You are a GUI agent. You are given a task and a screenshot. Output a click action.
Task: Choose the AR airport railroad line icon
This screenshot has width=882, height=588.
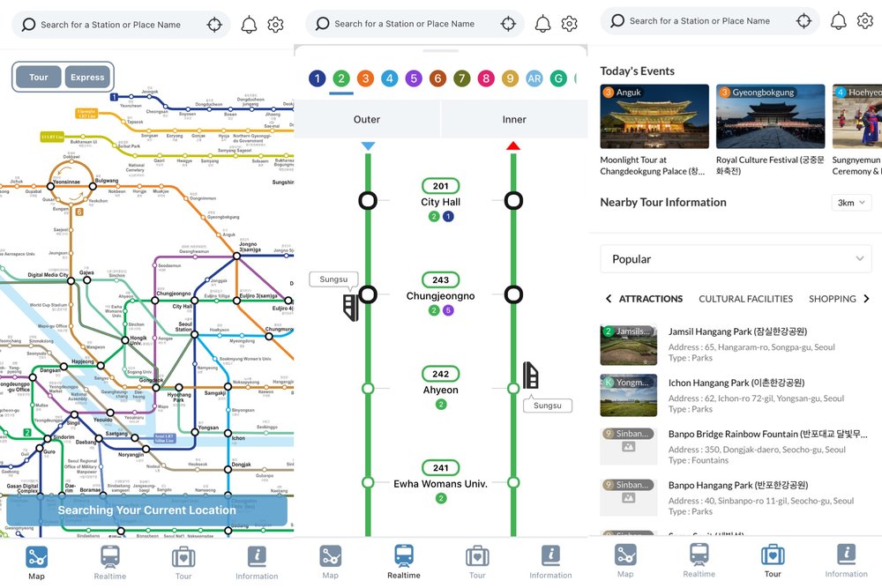click(534, 78)
